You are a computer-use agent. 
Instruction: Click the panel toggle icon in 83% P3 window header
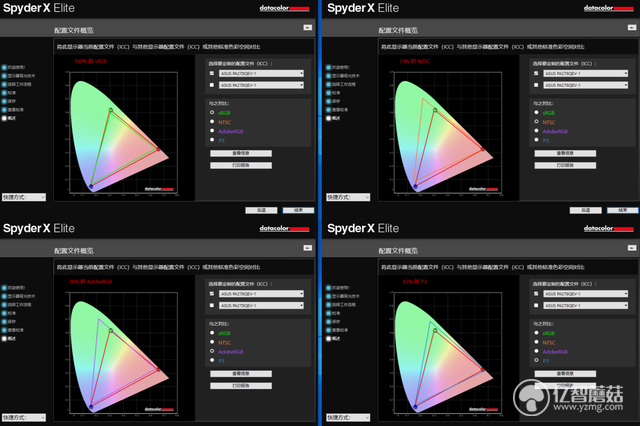632,248
